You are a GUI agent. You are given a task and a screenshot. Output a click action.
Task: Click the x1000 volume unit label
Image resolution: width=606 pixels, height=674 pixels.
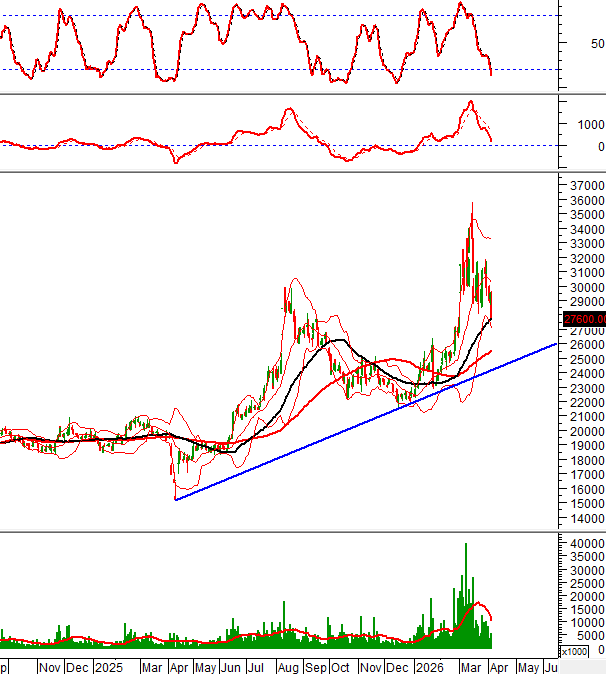(x=574, y=652)
